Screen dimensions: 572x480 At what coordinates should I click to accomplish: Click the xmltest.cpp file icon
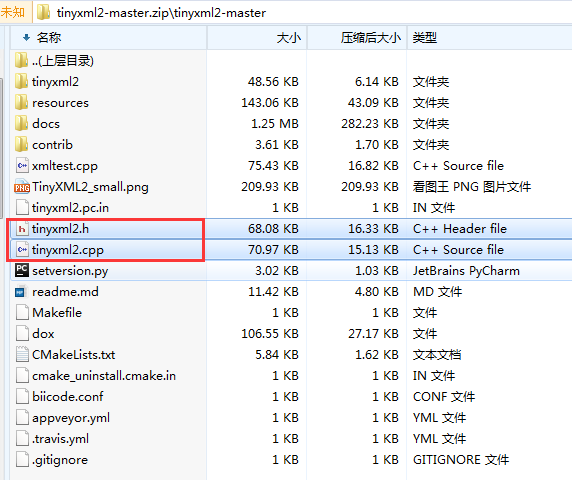[x=22, y=166]
